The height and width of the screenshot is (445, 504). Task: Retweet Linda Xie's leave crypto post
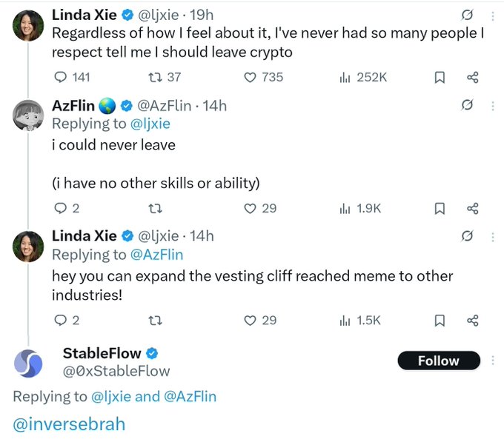pos(153,77)
